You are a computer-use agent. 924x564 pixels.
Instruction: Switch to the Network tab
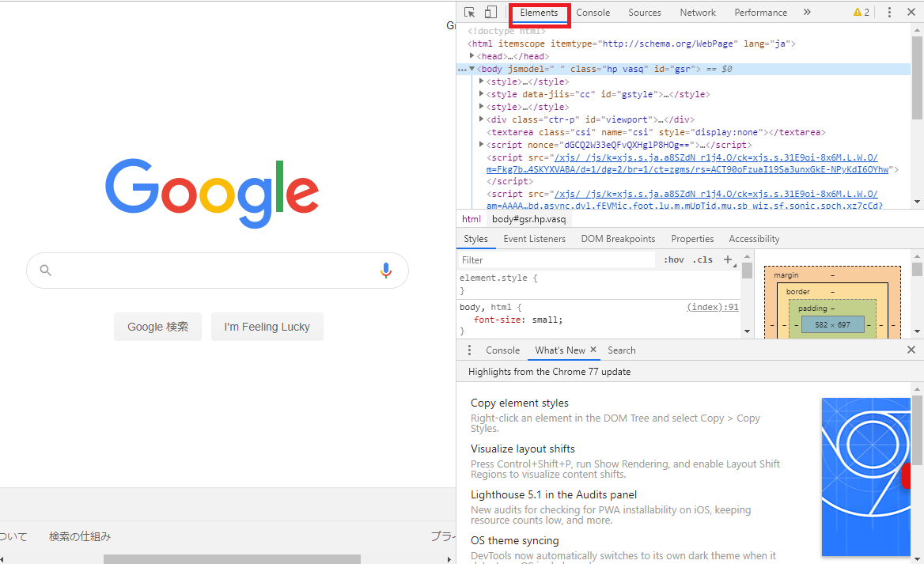pos(698,13)
